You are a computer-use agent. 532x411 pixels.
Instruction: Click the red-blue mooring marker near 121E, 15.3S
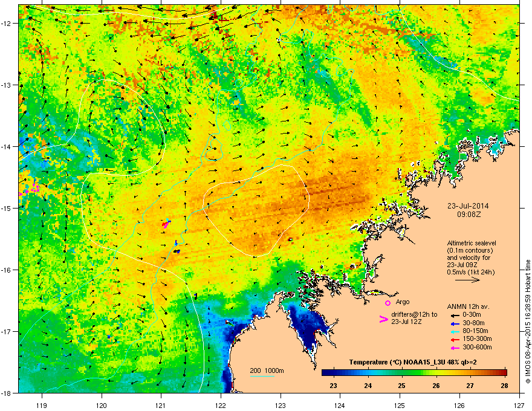tap(166, 224)
